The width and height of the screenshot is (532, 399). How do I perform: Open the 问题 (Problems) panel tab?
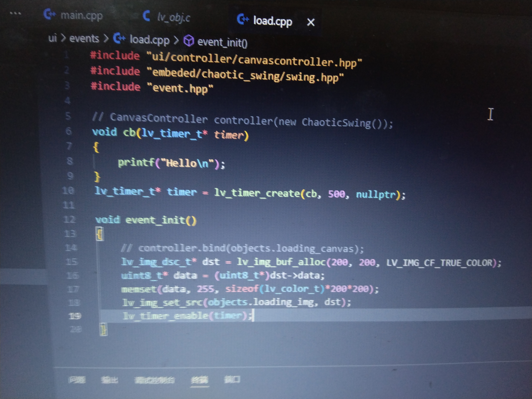(x=77, y=380)
